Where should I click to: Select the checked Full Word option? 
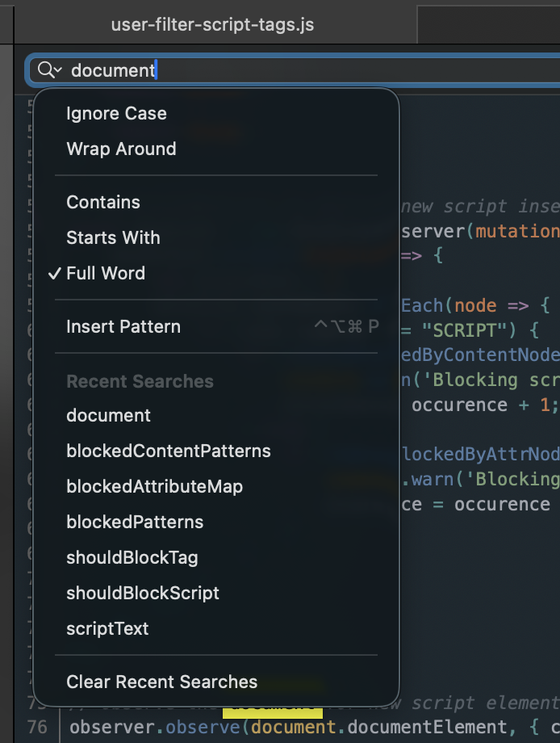pyautogui.click(x=106, y=273)
